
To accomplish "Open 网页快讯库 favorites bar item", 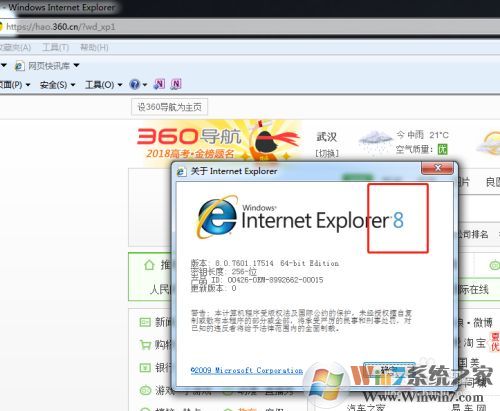I will point(49,66).
